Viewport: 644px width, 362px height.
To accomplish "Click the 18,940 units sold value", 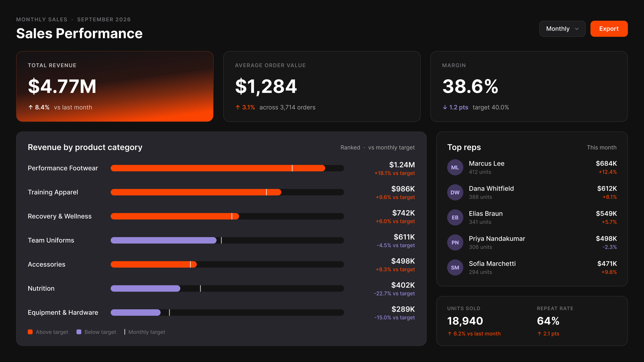I will [465, 321].
